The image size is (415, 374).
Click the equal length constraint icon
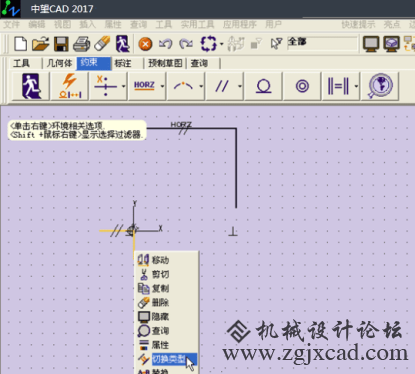tap(338, 86)
